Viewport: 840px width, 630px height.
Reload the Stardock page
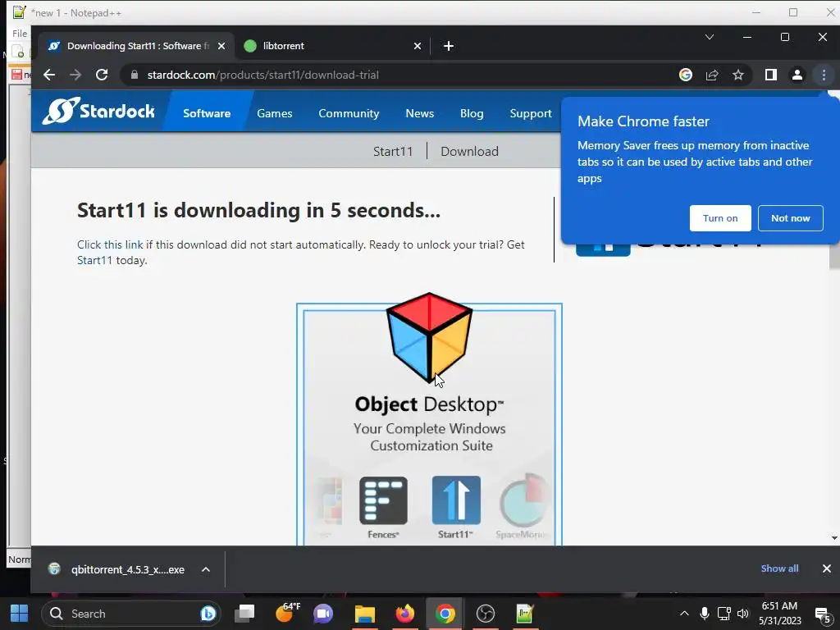coord(102,75)
